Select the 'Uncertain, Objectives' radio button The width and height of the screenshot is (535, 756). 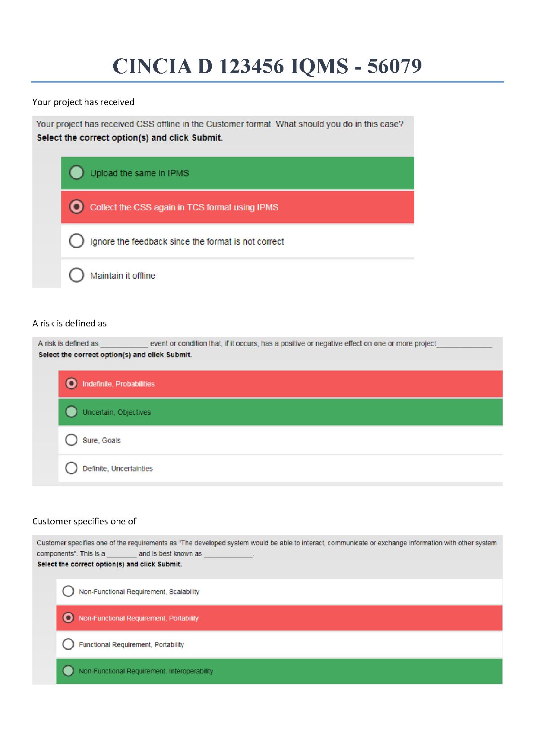coord(71,412)
